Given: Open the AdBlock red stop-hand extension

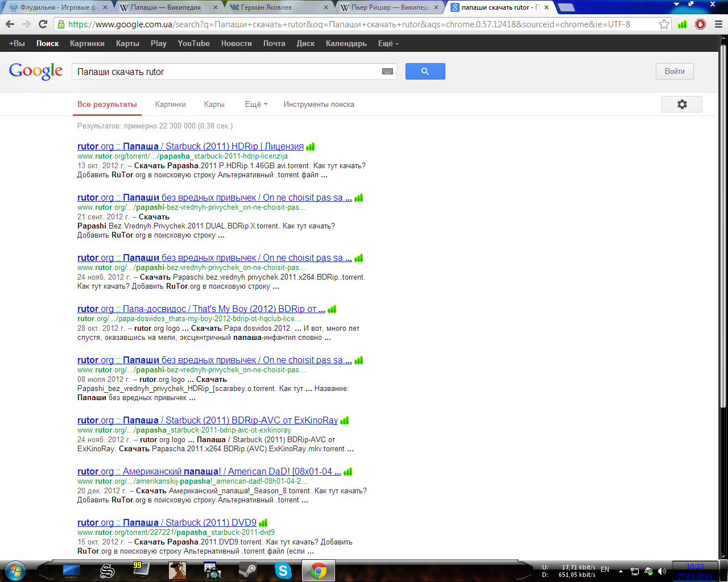Looking at the screenshot, I should pos(701,24).
